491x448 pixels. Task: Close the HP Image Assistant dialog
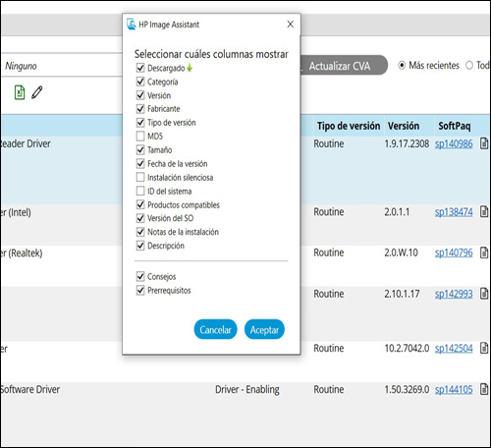[x=291, y=25]
